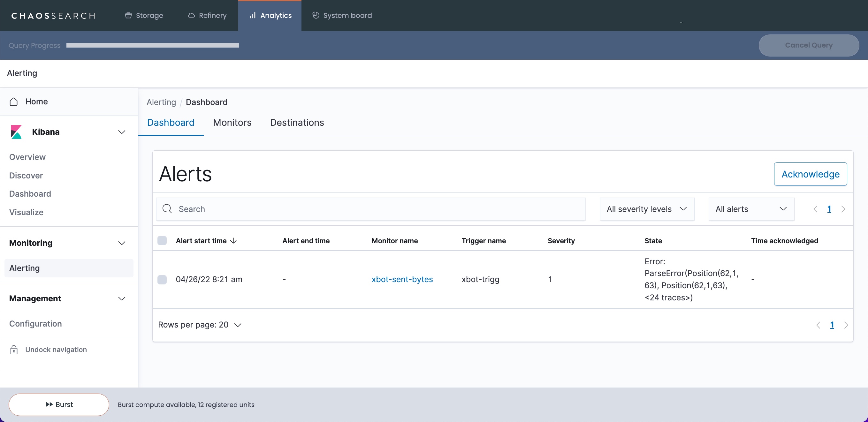The height and width of the screenshot is (422, 868).
Task: Sort by Alert start time arrow
Action: pyautogui.click(x=233, y=241)
